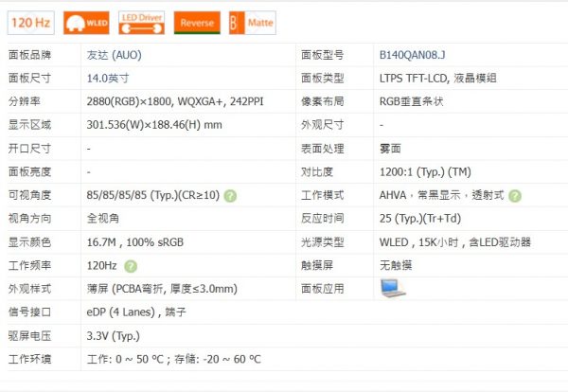Screen dimensions: 568x392
Task: Click the 3.3V (Typ.) drive voltage value
Action: [x=114, y=335]
